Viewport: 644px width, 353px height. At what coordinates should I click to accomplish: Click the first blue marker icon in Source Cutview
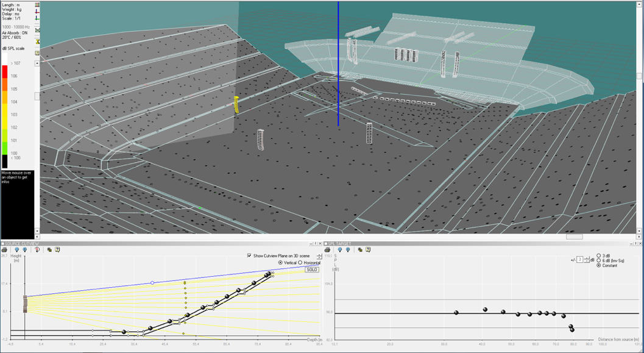[x=16, y=249]
